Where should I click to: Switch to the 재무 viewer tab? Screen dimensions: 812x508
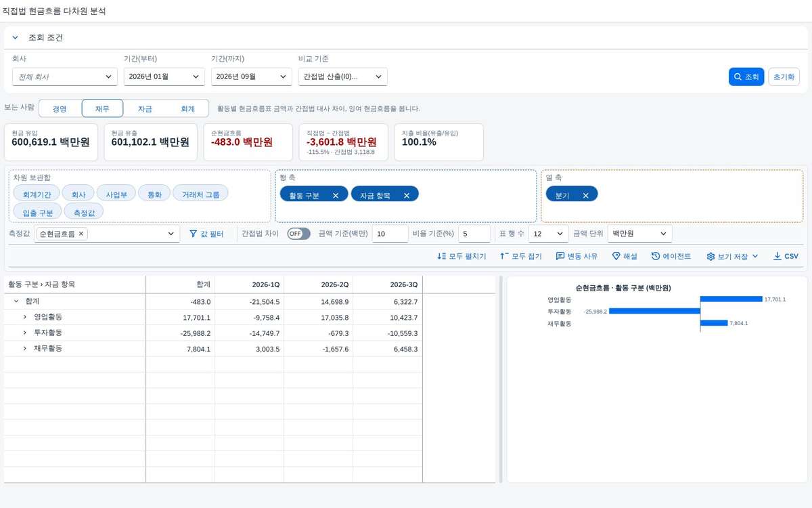coord(102,108)
